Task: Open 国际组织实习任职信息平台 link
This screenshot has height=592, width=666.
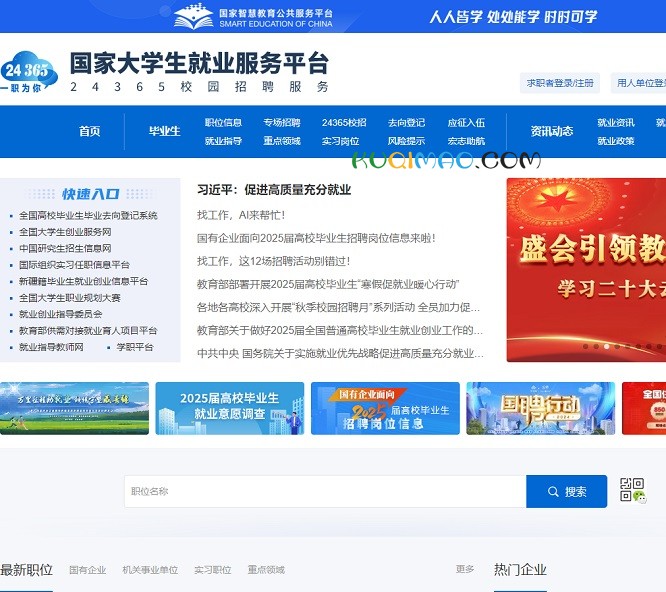Action: (74, 265)
